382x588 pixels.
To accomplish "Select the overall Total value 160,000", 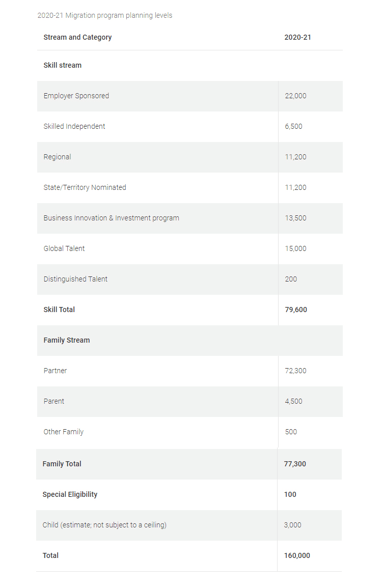I will [x=297, y=555].
